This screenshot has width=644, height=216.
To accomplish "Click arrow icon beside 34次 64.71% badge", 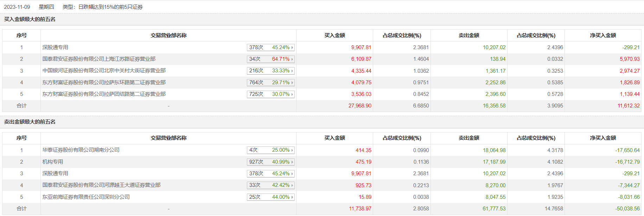I will (x=292, y=59).
